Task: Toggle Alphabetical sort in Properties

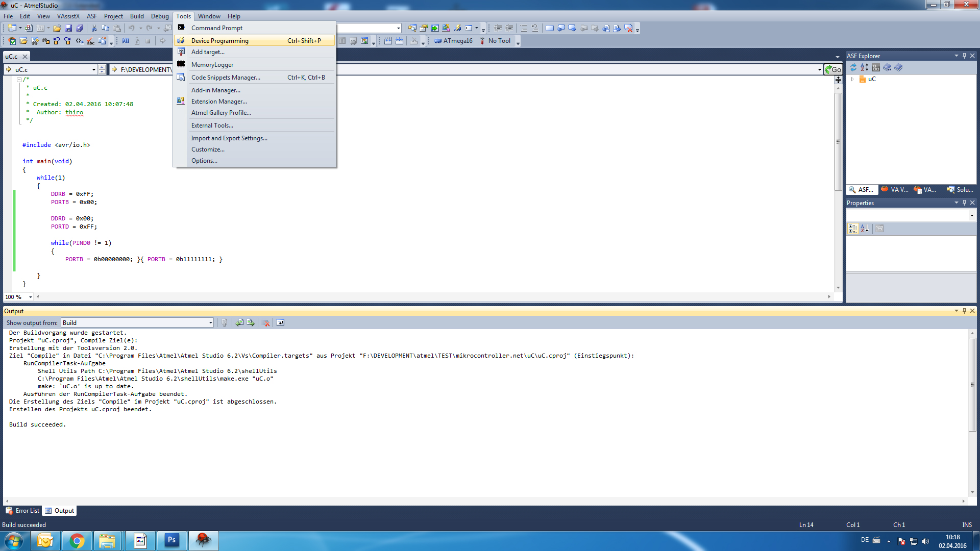Action: (x=864, y=229)
